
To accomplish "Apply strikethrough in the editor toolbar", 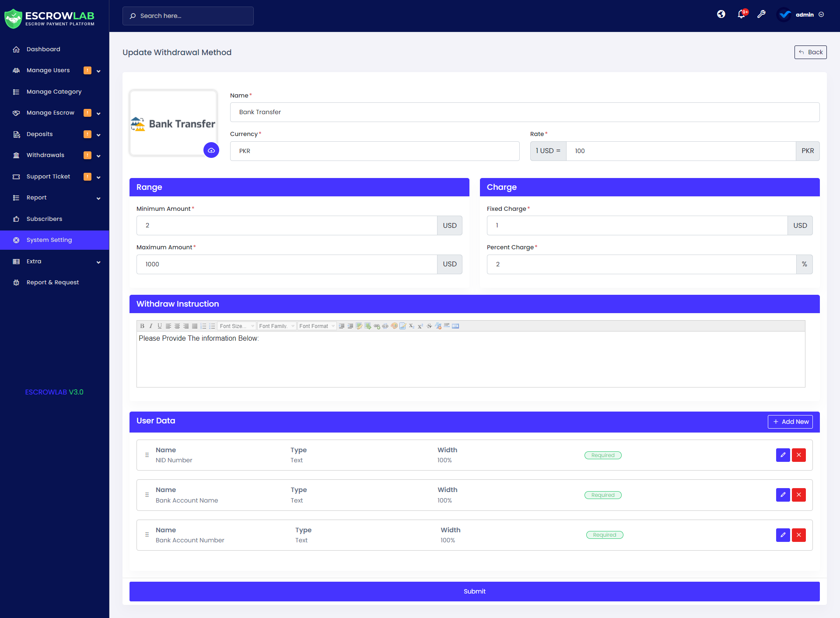I will click(429, 326).
